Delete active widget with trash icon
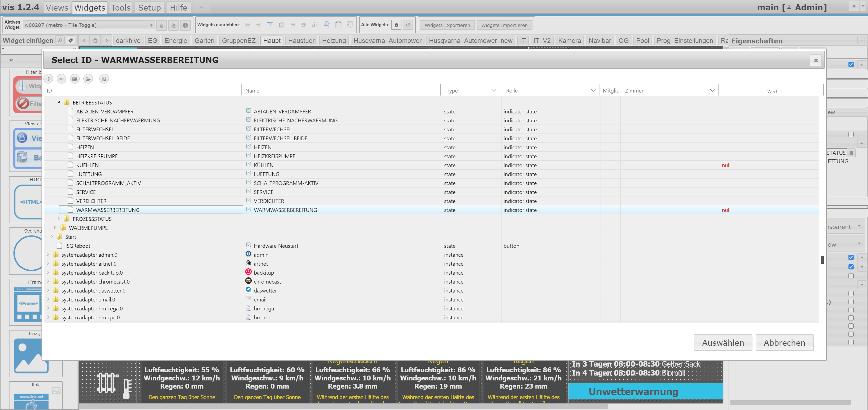Viewport: 868px width, 410px height. 161,25
